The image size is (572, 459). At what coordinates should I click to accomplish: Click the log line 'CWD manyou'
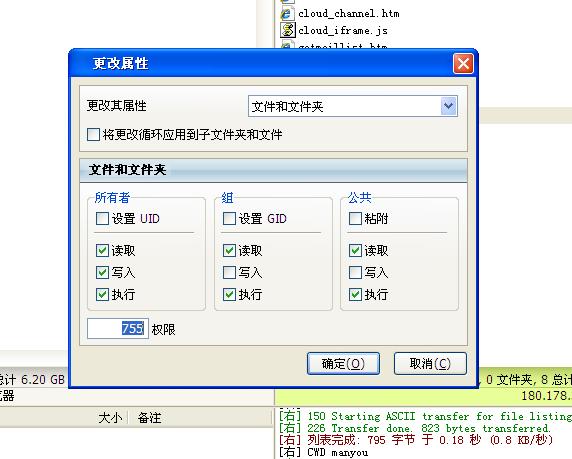click(x=324, y=452)
